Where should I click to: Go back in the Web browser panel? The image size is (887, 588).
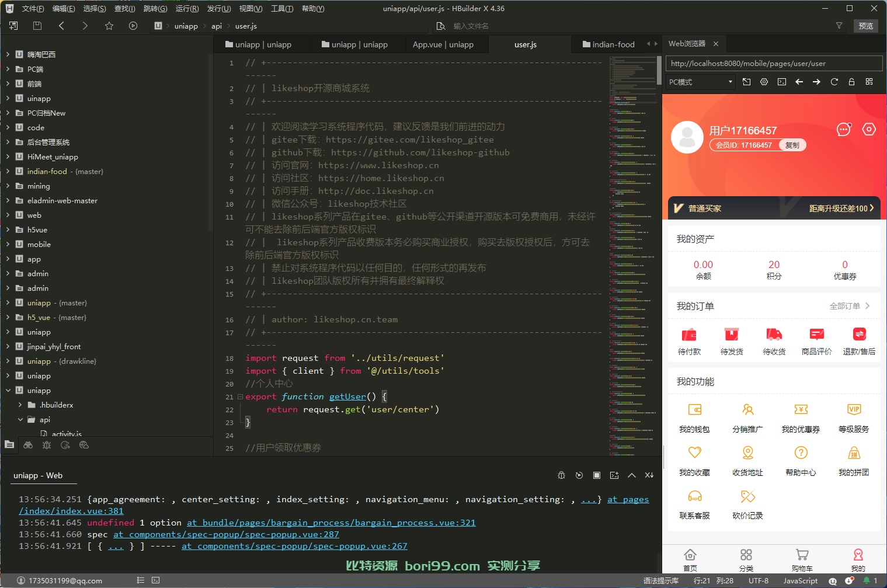click(x=799, y=82)
